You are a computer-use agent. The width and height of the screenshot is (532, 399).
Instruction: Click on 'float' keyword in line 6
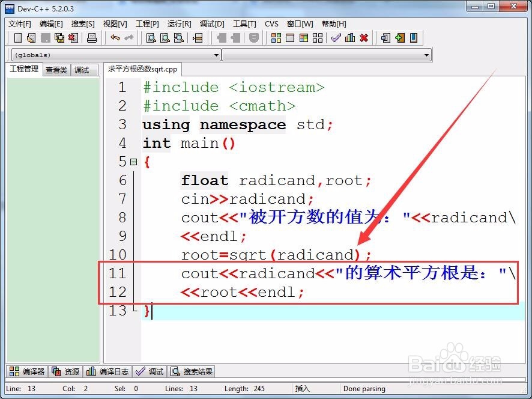pyautogui.click(x=205, y=180)
